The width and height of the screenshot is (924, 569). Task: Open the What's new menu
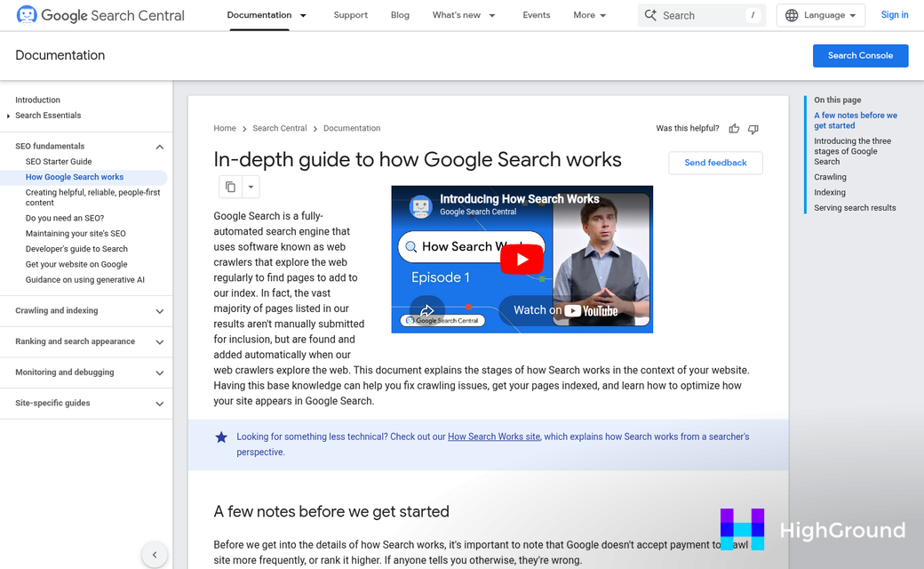(x=464, y=15)
